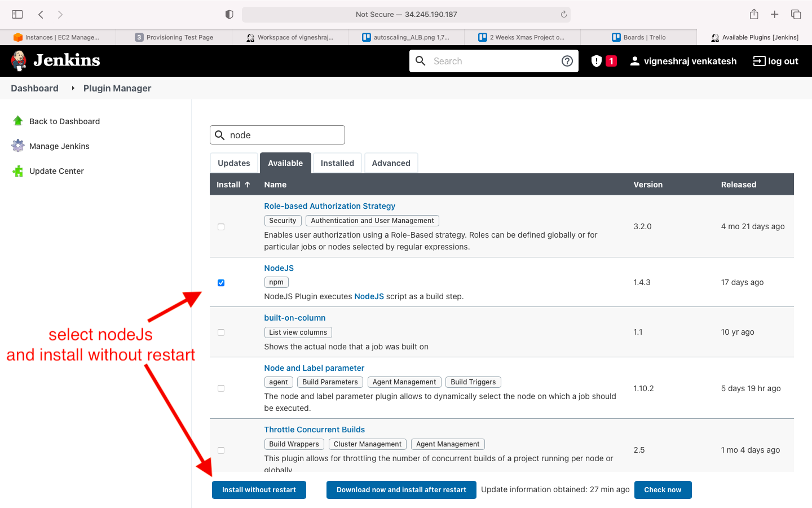Click the Safari address bar
Image resolution: width=812 pixels, height=508 pixels.
pyautogui.click(x=406, y=14)
